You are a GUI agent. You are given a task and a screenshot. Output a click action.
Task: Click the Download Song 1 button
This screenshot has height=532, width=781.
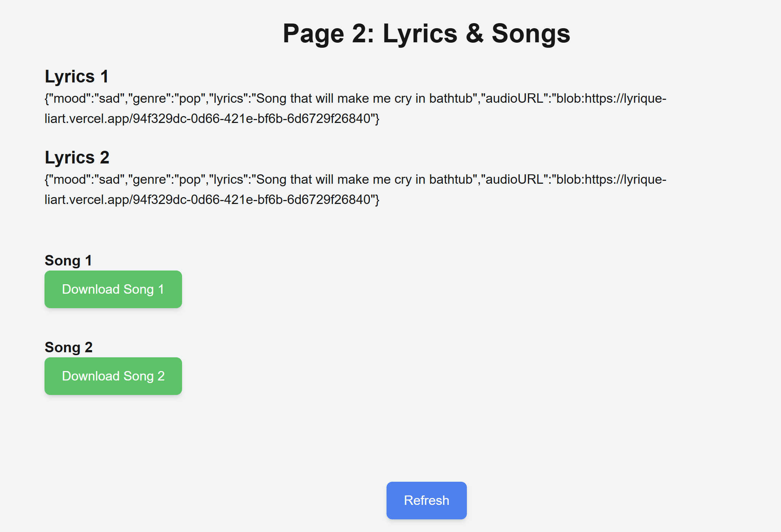click(x=113, y=289)
